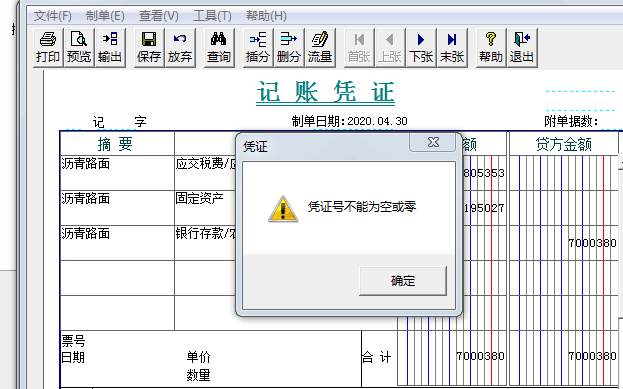Close the 凭证 dialog
Screen dimensions: 623x389
(433, 142)
